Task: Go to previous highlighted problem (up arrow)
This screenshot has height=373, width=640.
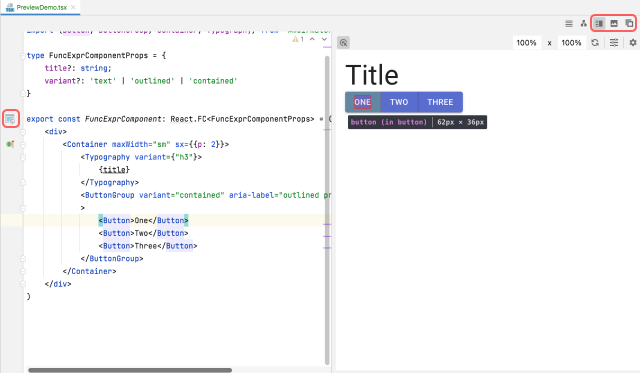Action: point(312,39)
